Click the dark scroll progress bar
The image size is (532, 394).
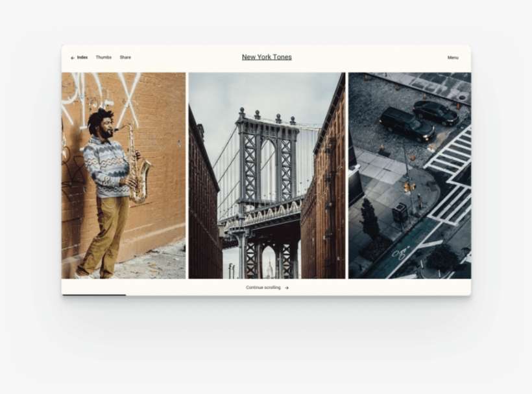(x=94, y=295)
